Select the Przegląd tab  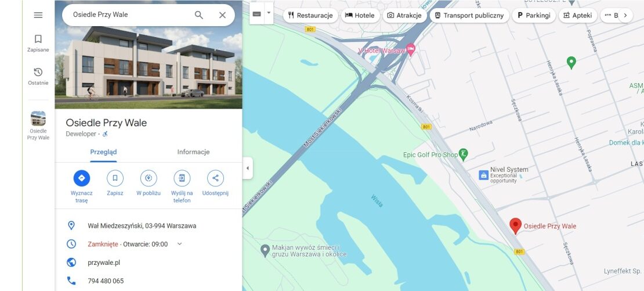click(103, 152)
